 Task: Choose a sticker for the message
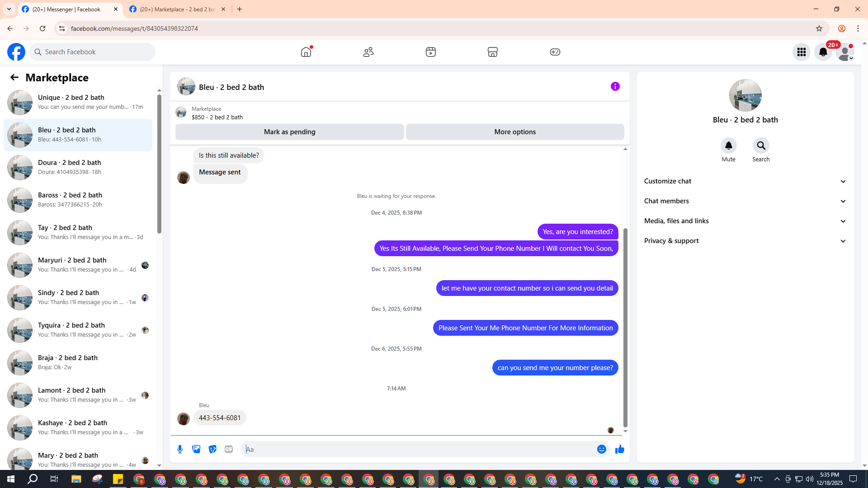pos(212,449)
